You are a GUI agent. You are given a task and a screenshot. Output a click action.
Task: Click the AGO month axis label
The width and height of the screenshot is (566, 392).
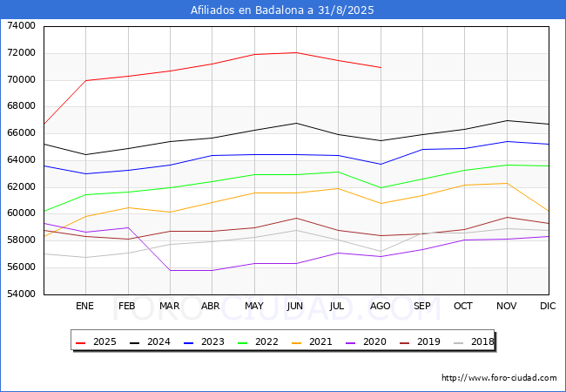pyautogui.click(x=381, y=306)
